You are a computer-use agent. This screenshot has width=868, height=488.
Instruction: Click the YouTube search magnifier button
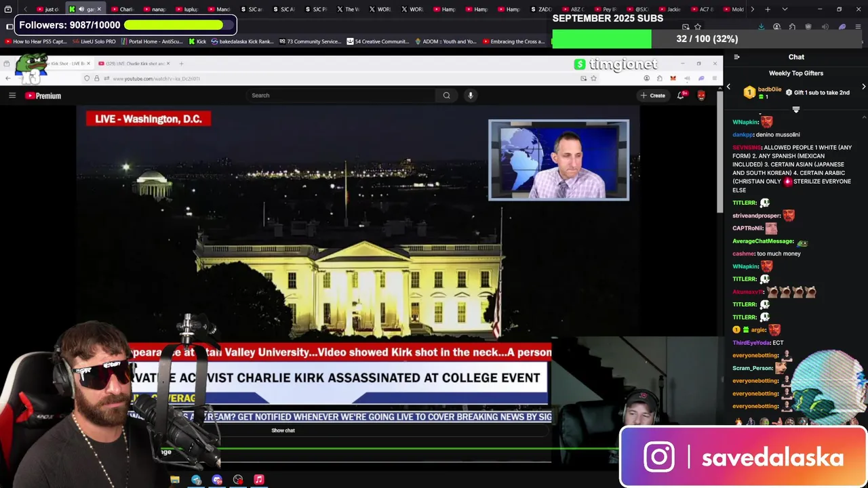pyautogui.click(x=446, y=96)
